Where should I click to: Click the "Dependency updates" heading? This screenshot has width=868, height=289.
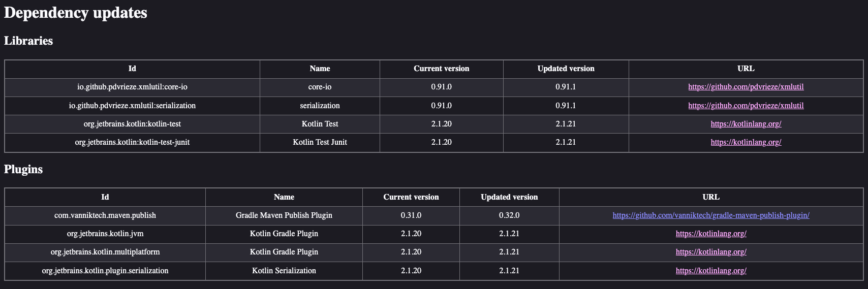(x=76, y=13)
